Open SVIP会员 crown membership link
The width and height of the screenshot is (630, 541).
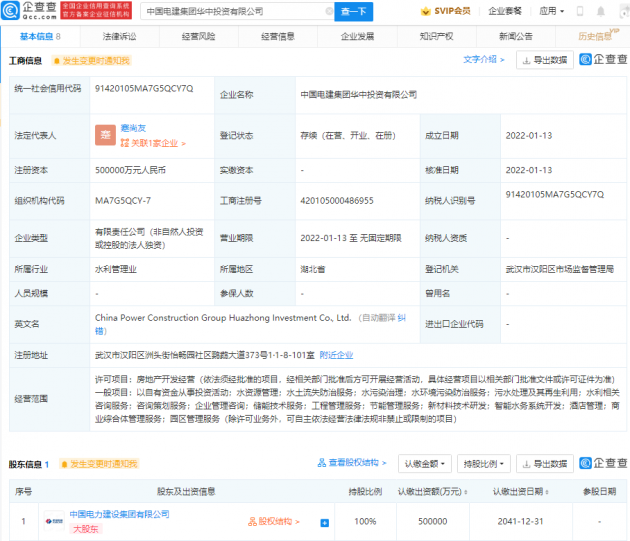446,11
